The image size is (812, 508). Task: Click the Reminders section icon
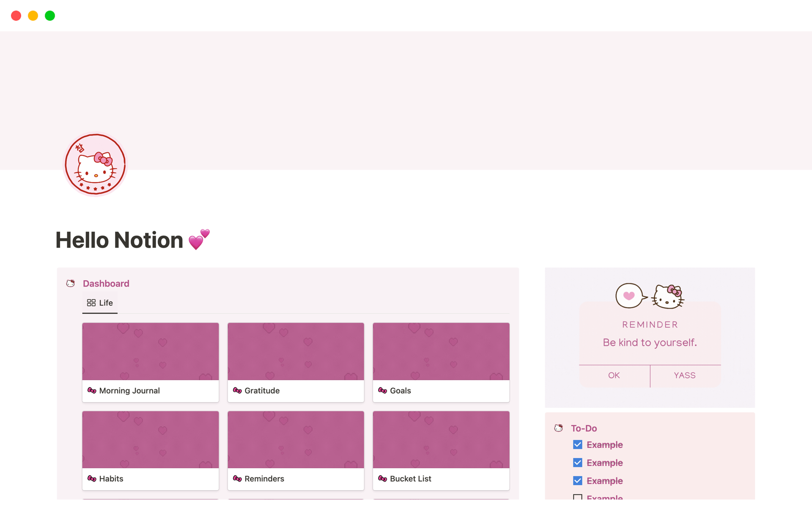tap(237, 479)
